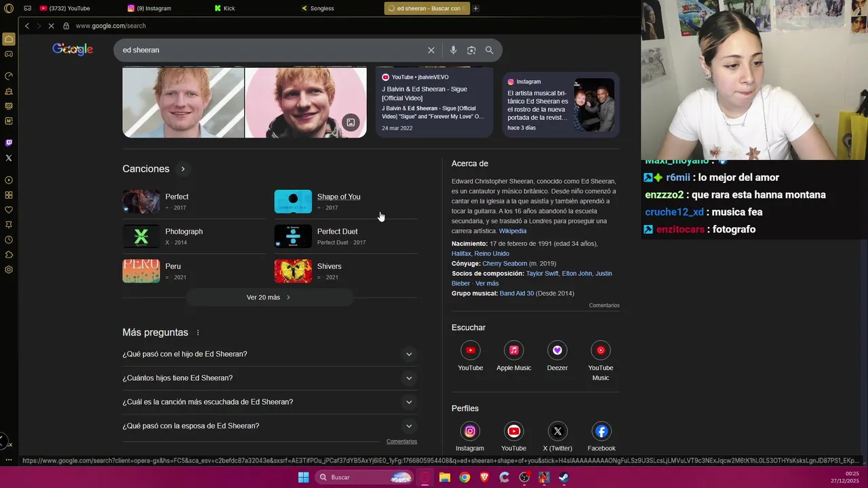Expand "¿Qué pasó con el hijo de Ed Sheeran?"

click(x=269, y=354)
